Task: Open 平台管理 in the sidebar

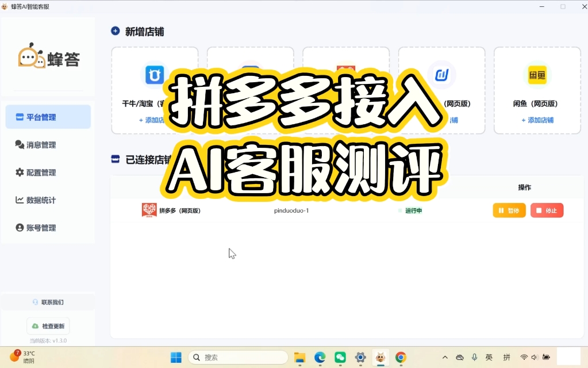Action: point(48,117)
